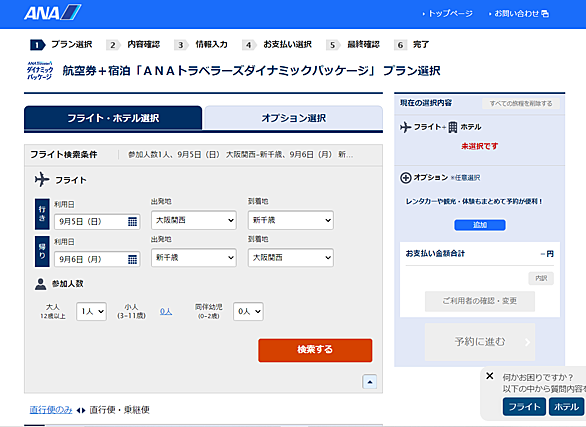Open the return date calendar icon
This screenshot has height=427, width=586.
coord(132,259)
